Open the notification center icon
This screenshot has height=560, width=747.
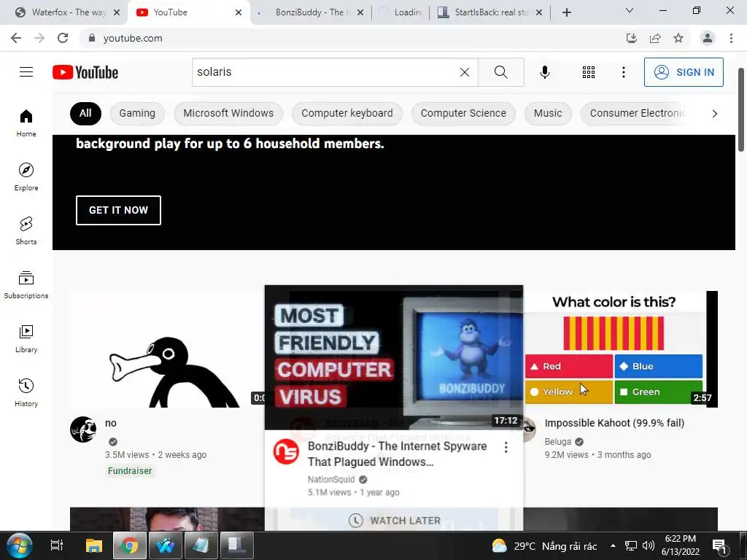[x=720, y=546]
